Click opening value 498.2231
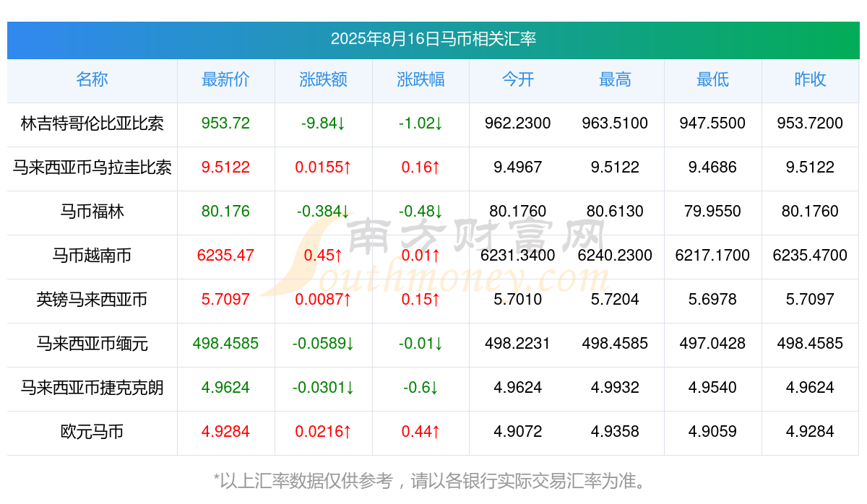Screen dimensions: 867x504 pos(518,344)
